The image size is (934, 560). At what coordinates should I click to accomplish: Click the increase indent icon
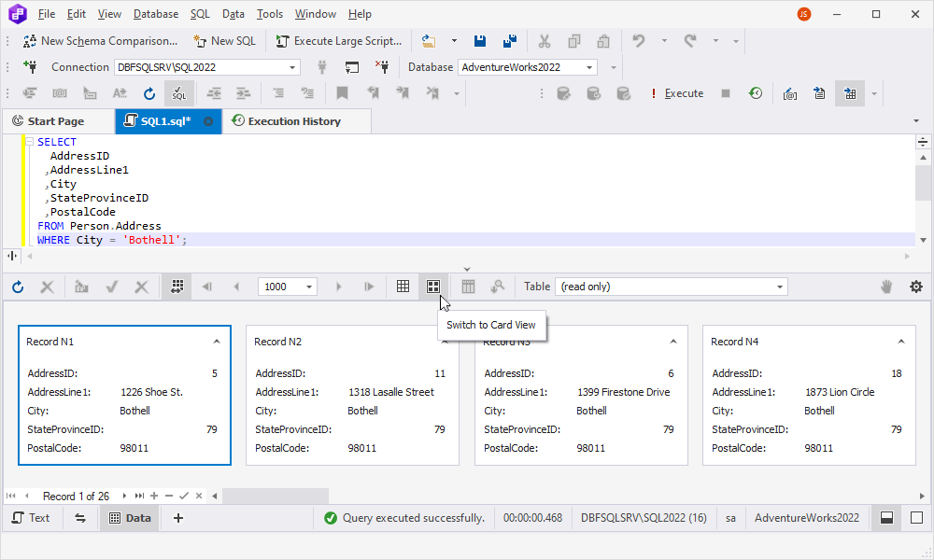244,93
